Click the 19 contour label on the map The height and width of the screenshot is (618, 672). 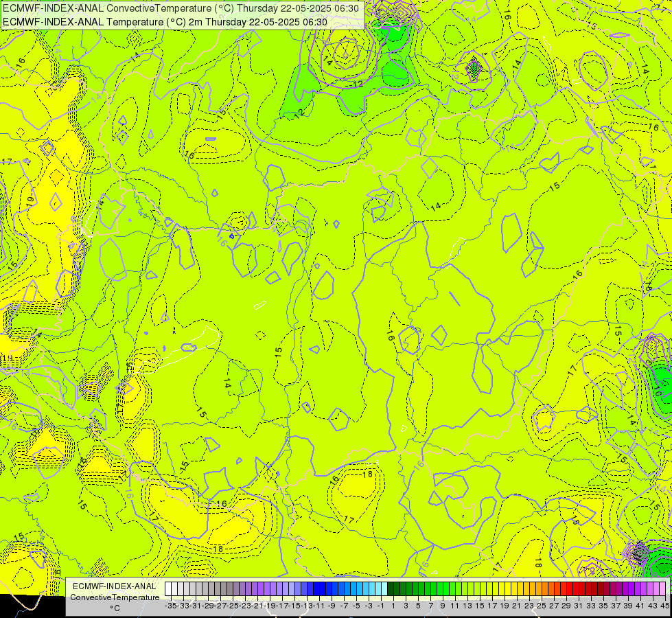(x=30, y=202)
